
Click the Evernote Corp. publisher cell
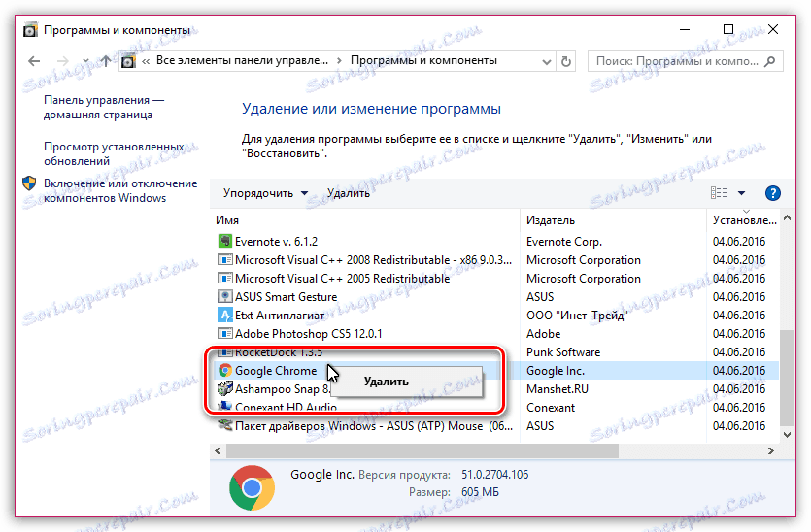point(563,242)
